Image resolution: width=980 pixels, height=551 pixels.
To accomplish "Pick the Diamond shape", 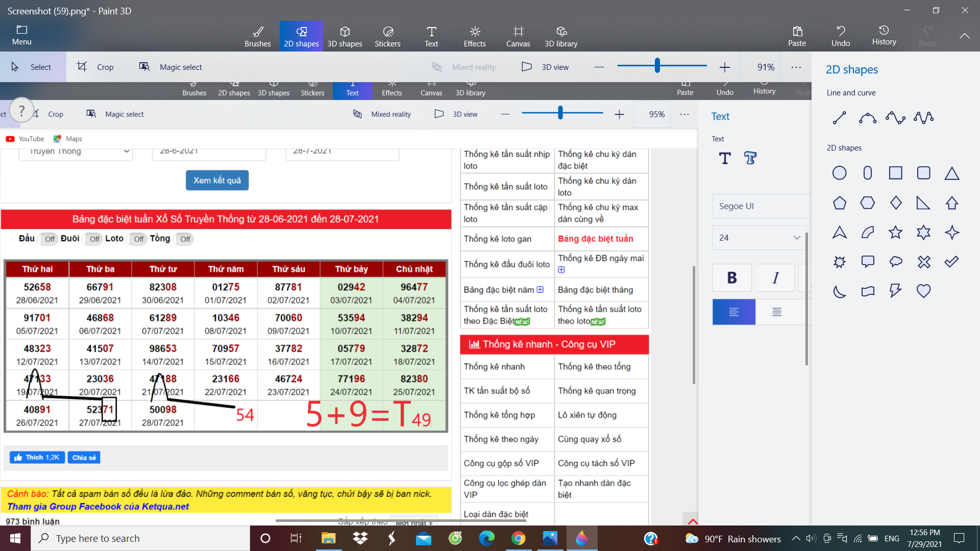I will [x=896, y=203].
